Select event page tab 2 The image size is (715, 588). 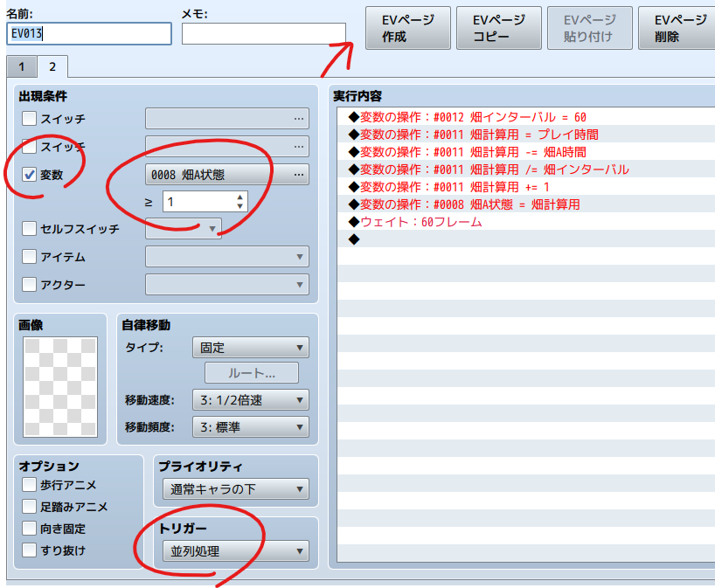52,66
